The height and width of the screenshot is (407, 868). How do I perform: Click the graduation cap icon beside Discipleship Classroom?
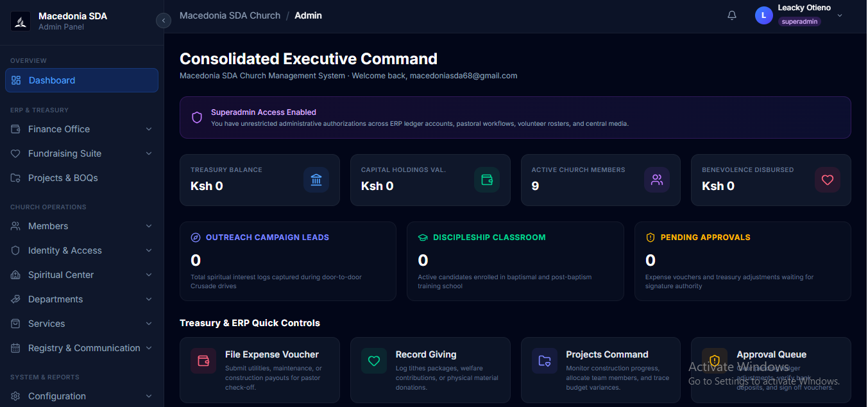click(x=423, y=238)
